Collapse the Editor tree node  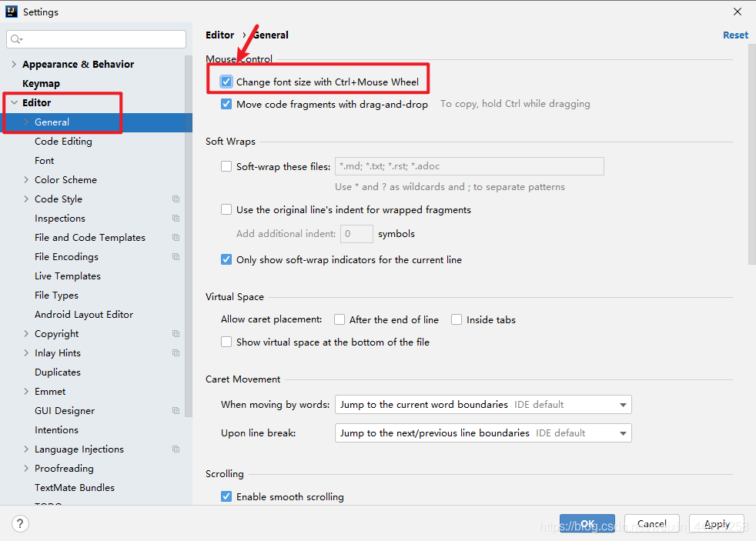14,102
